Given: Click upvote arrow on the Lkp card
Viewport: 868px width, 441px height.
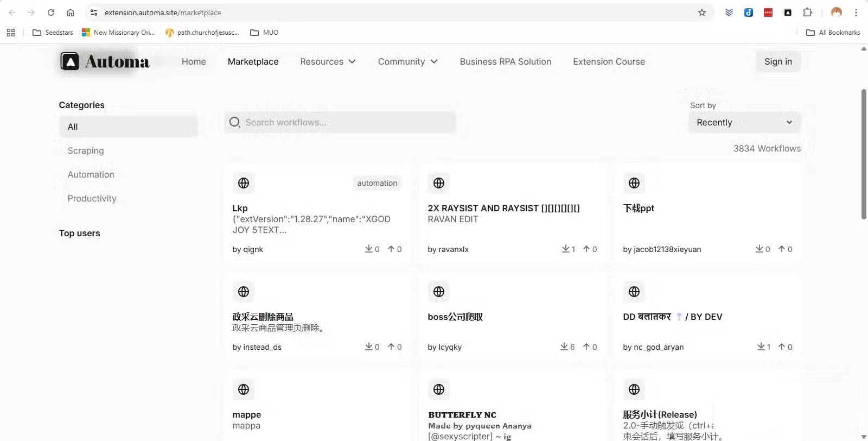Looking at the screenshot, I should tap(391, 249).
